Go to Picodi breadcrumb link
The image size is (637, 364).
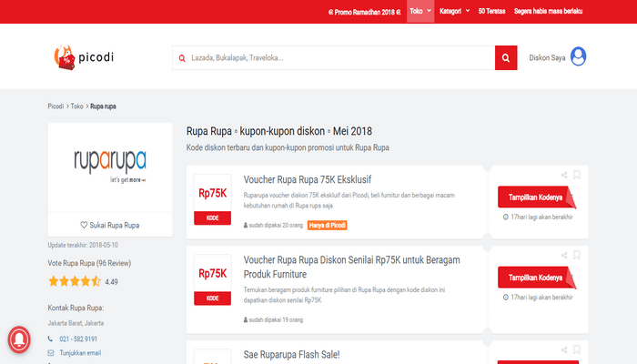tap(56, 106)
